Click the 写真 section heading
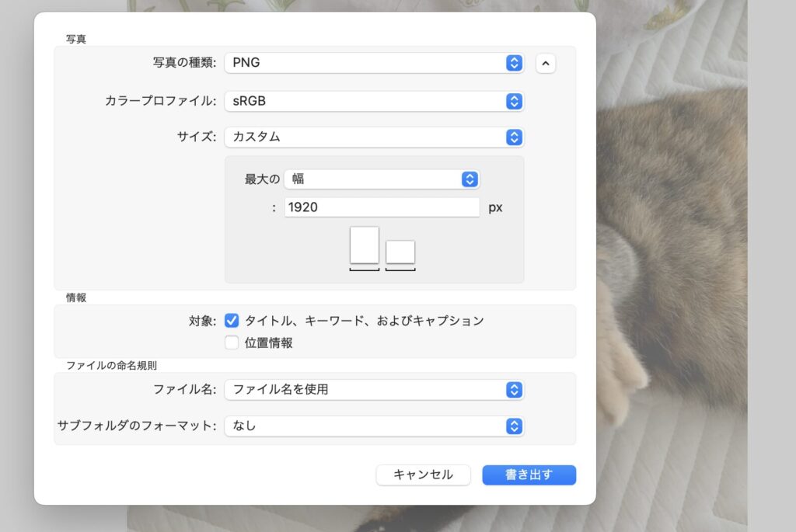The height and width of the screenshot is (532, 796). 76,39
